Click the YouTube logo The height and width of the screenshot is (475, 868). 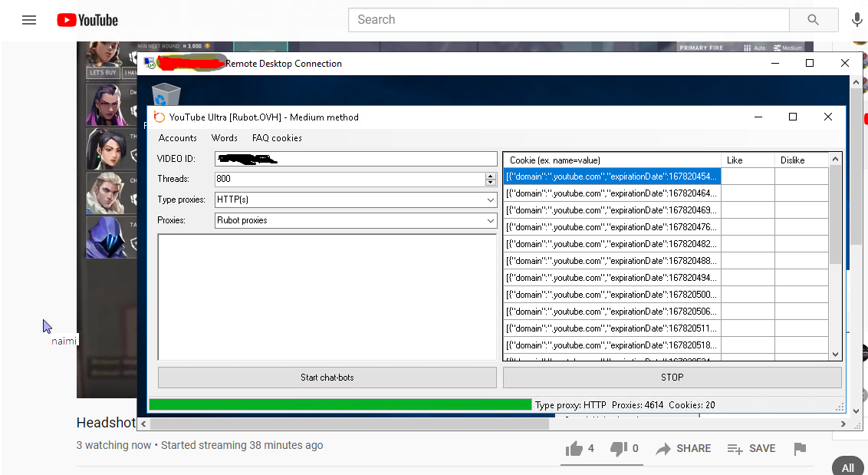[87, 20]
